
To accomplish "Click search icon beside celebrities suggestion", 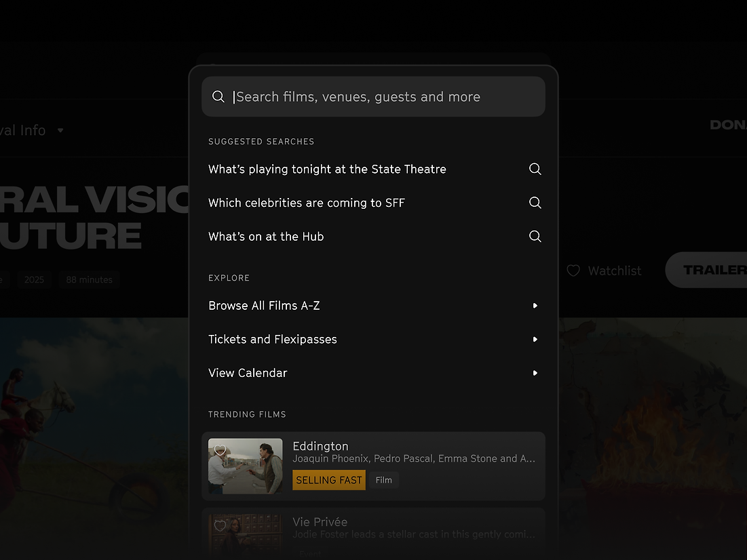I will click(535, 203).
